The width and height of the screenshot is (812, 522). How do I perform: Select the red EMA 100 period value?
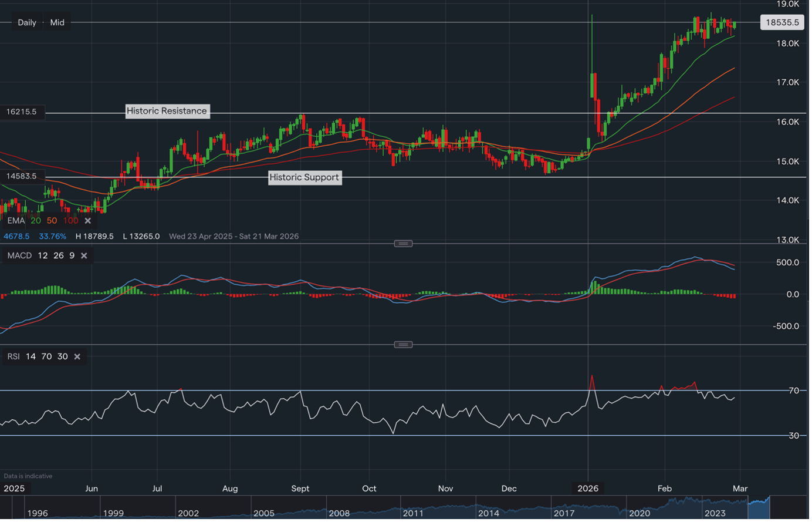tap(70, 221)
